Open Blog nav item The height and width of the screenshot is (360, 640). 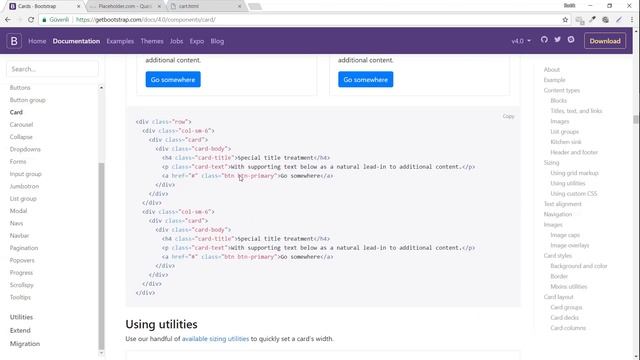pyautogui.click(x=217, y=41)
